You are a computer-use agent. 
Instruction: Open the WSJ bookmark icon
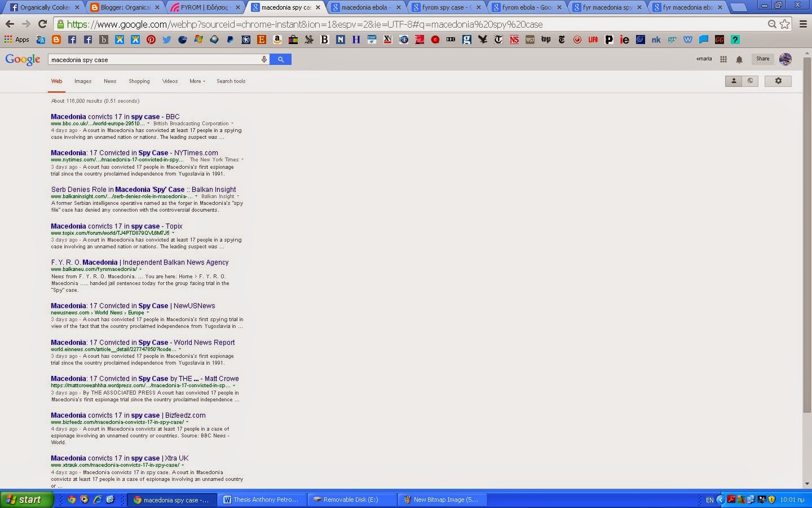pyautogui.click(x=530, y=40)
